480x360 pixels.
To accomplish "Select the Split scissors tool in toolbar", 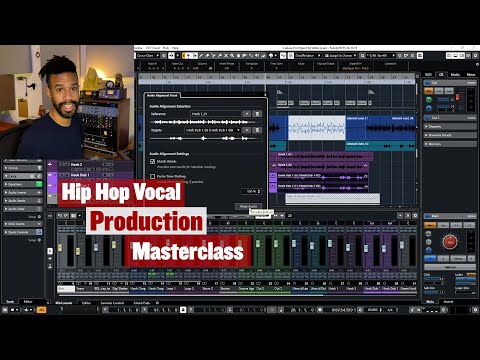I will [214, 56].
